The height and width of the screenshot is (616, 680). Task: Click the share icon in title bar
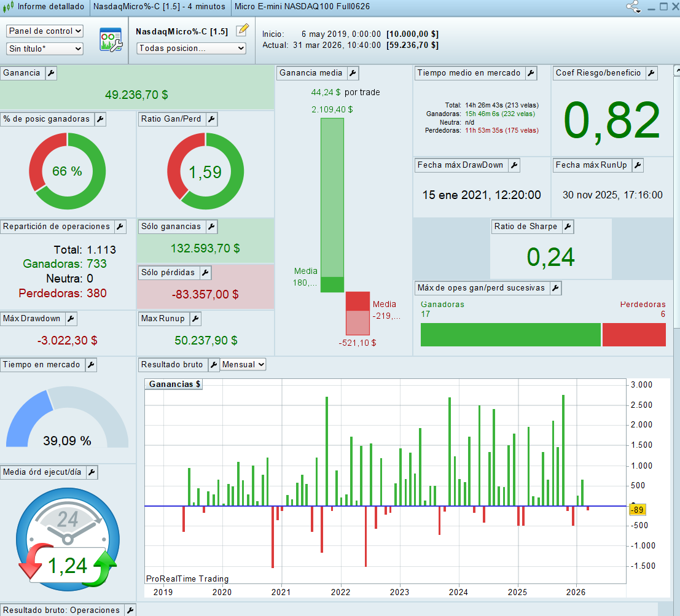[633, 7]
